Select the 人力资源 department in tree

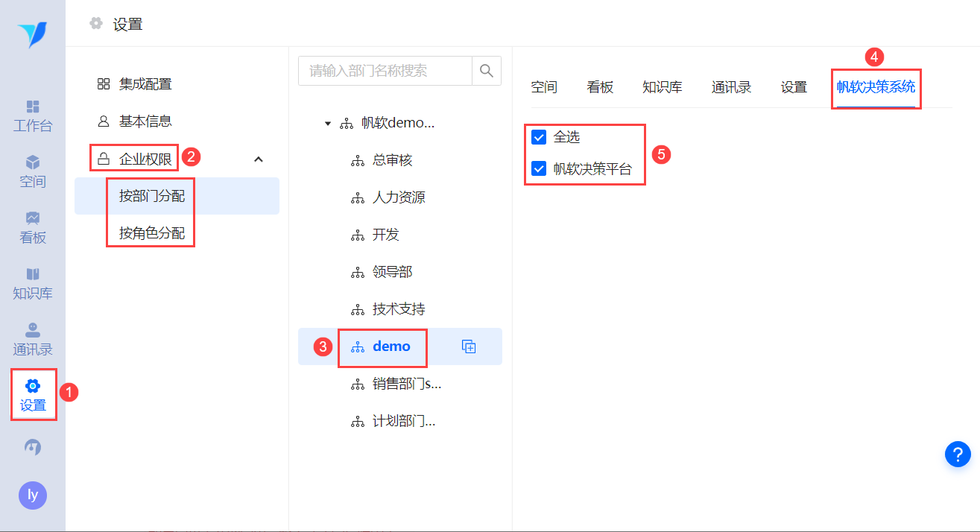(x=399, y=197)
